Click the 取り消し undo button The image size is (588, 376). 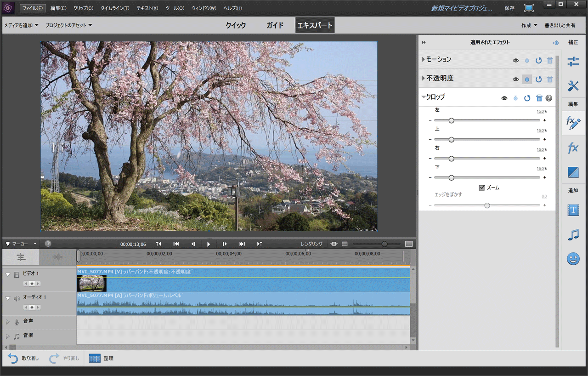(x=23, y=359)
